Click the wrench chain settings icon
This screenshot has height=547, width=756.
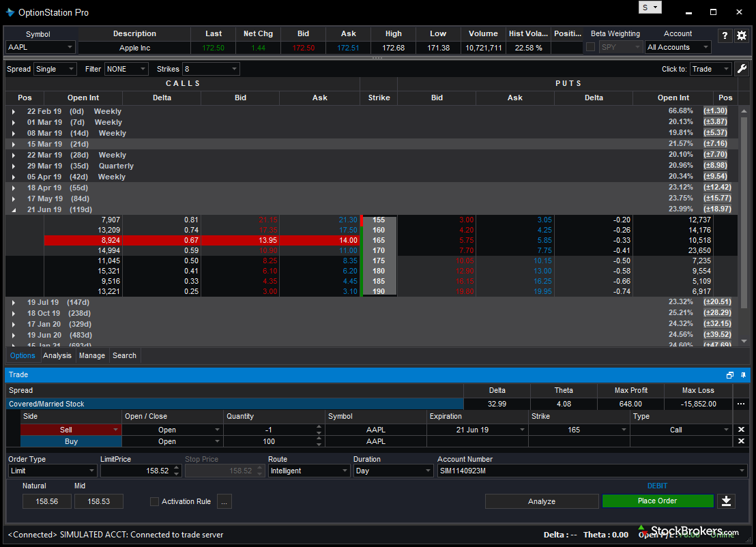[742, 69]
